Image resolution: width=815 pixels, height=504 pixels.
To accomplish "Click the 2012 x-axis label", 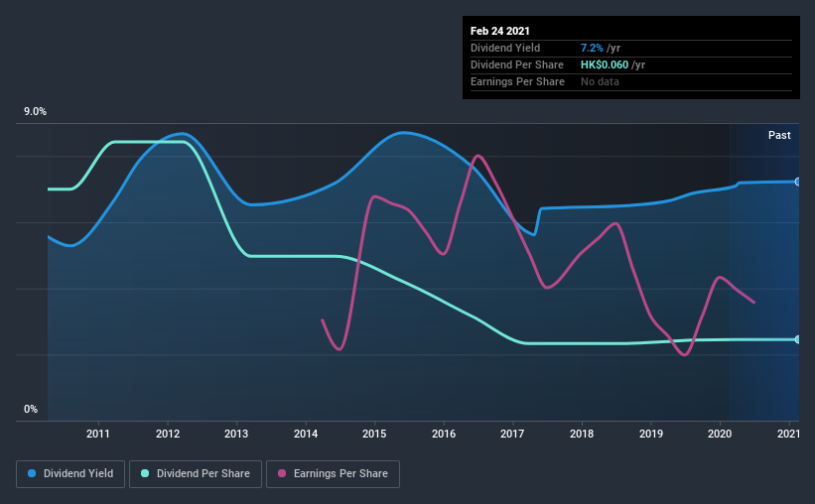I will point(168,434).
